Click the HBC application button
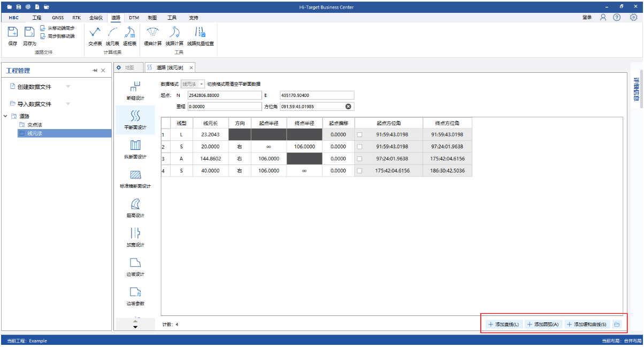644x347 pixels. tap(14, 18)
